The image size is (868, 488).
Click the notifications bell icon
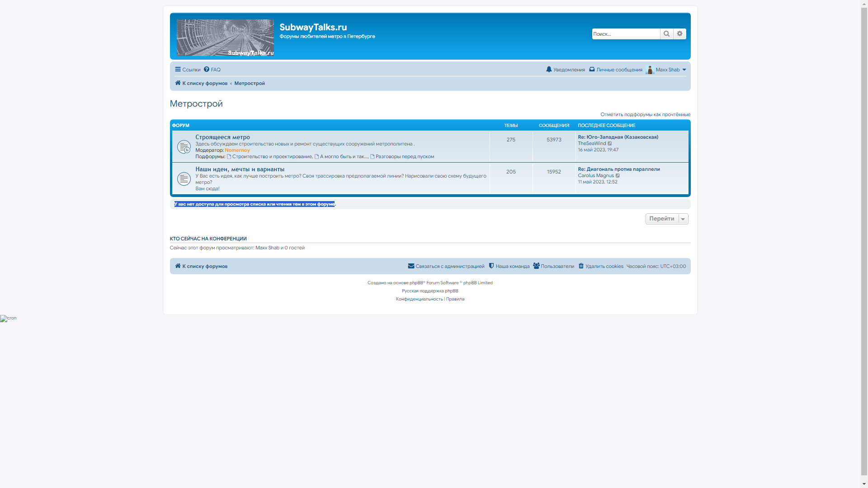pyautogui.click(x=549, y=70)
